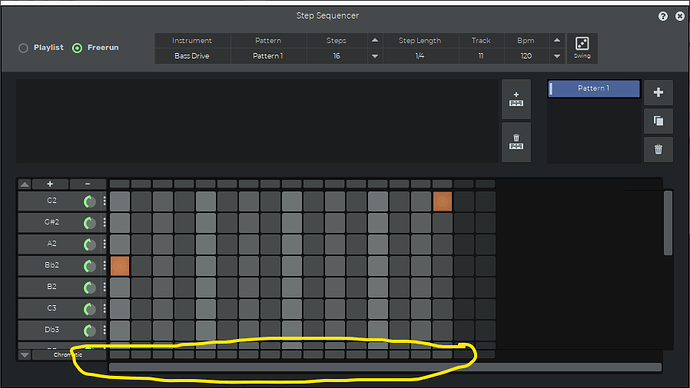The width and height of the screenshot is (690, 388).
Task: Open the Db3 row options dots
Action: 104,330
